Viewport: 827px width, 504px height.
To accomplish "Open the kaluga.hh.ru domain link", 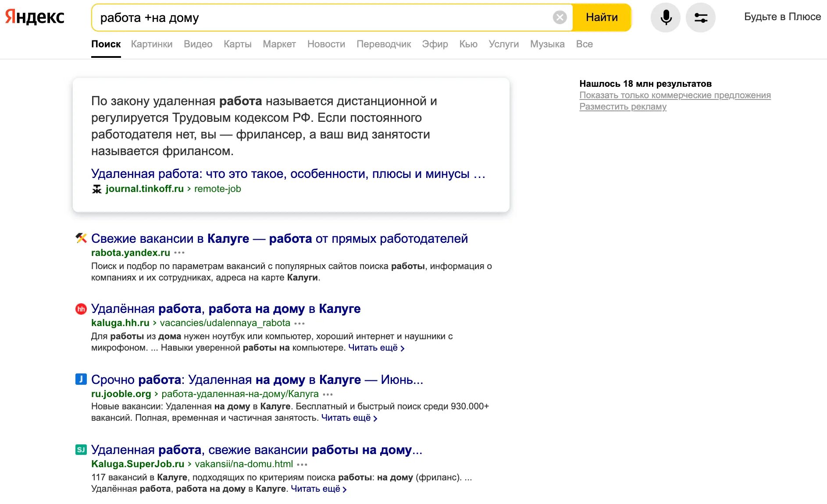I will coord(120,323).
